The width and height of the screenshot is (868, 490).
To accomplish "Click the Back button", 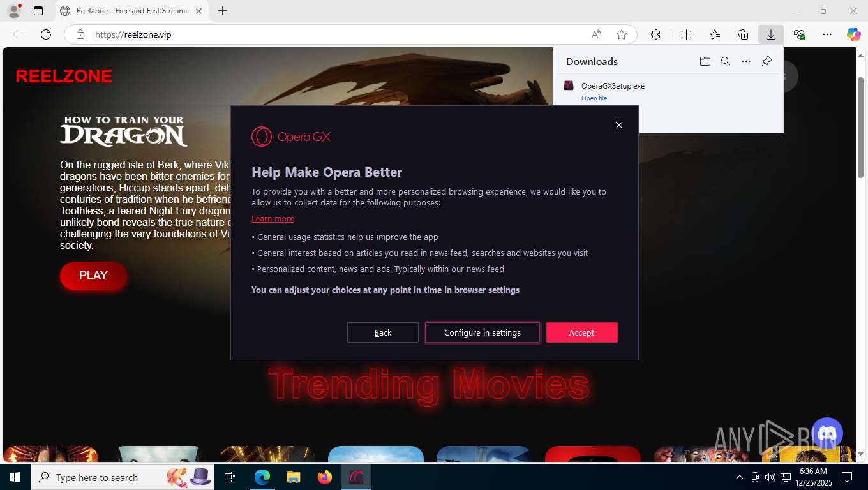I will tap(383, 332).
